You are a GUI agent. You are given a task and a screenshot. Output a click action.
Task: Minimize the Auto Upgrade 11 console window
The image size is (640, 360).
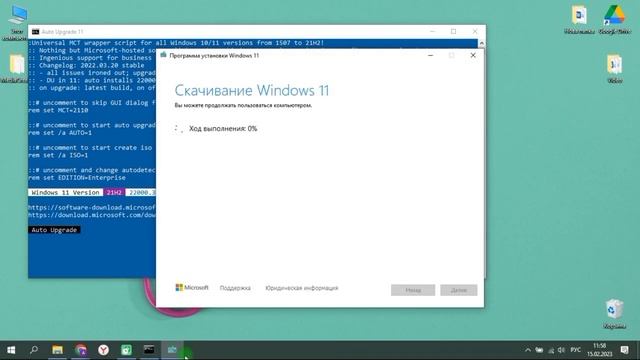tap(432, 31)
